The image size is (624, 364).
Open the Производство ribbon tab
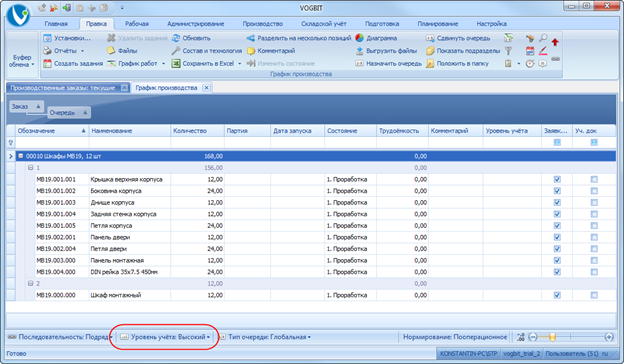pyautogui.click(x=263, y=24)
